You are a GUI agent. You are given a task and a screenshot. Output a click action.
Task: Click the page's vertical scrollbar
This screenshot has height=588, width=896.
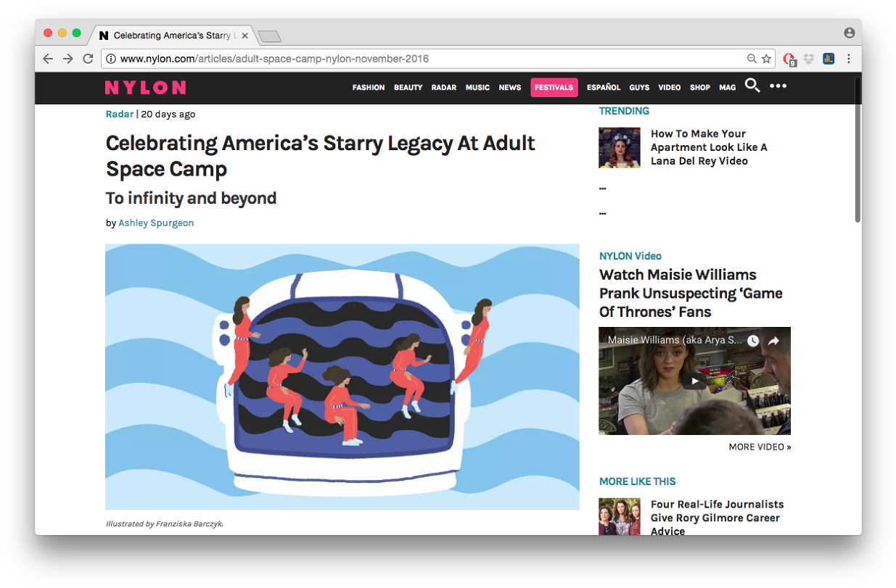pos(857,167)
